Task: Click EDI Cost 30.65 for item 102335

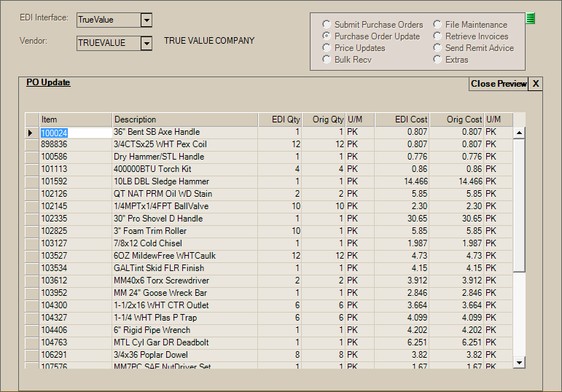Action: click(418, 219)
